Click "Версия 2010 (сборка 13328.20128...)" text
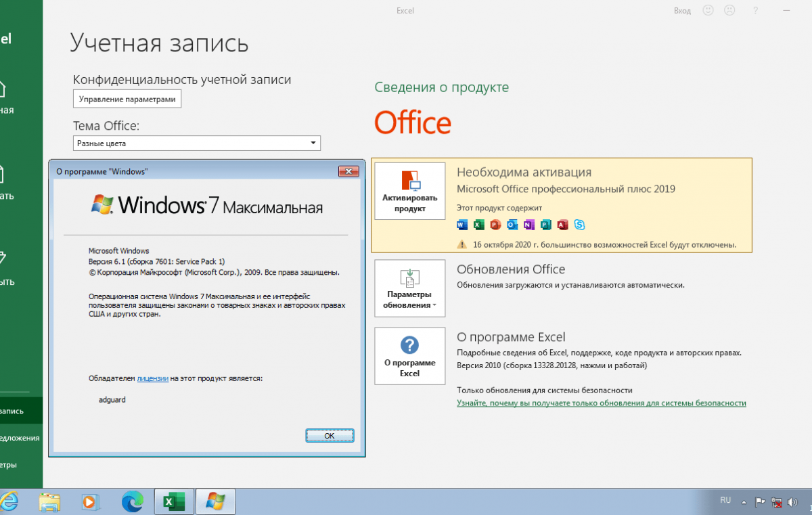Image resolution: width=812 pixels, height=515 pixels. tap(552, 365)
